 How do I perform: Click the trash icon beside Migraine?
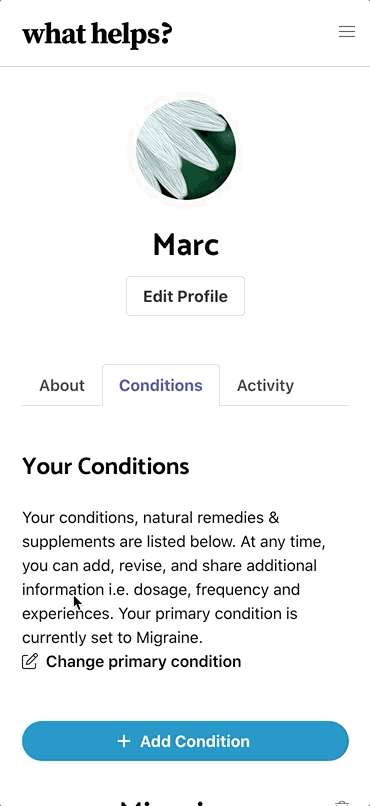[342, 802]
